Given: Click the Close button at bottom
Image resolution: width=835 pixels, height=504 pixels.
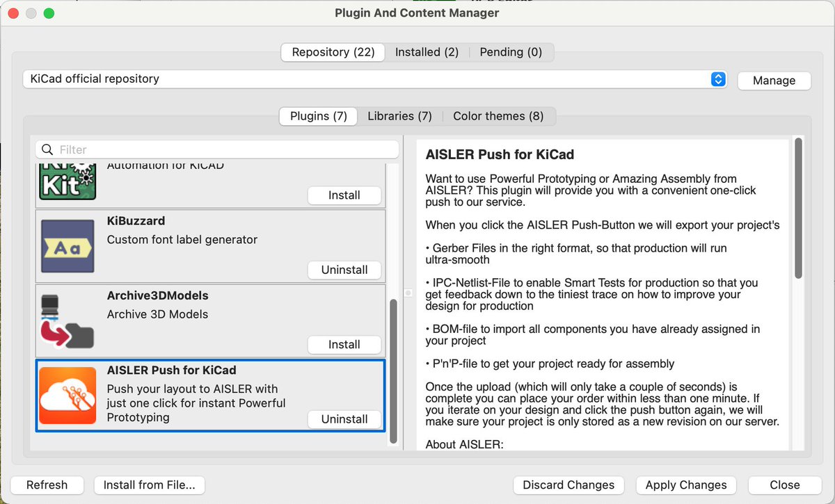Looking at the screenshot, I should (x=785, y=485).
